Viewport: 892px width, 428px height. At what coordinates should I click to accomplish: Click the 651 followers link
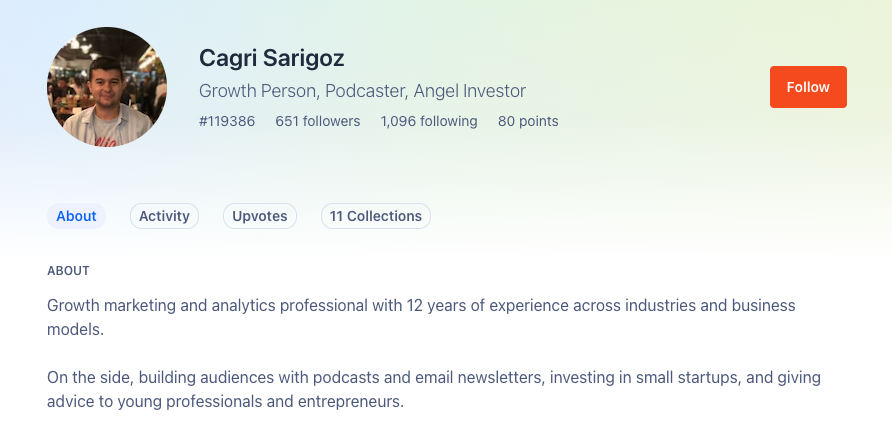(x=317, y=122)
